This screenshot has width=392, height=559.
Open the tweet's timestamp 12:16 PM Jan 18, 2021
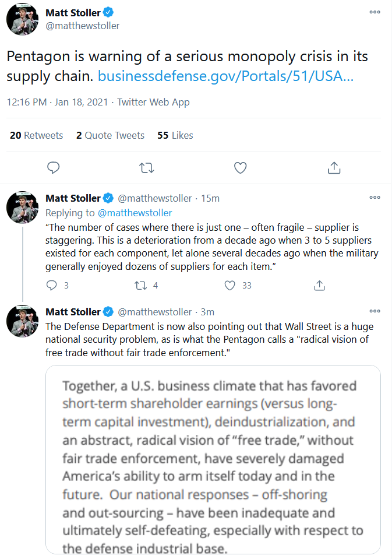click(x=57, y=103)
